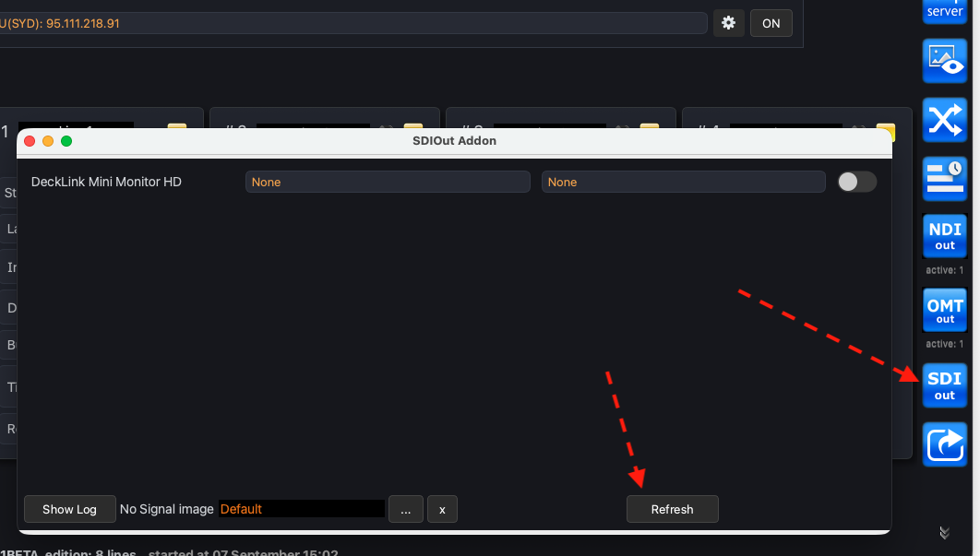Open first None dropdown for DeckLink
980x556 pixels.
coord(388,182)
